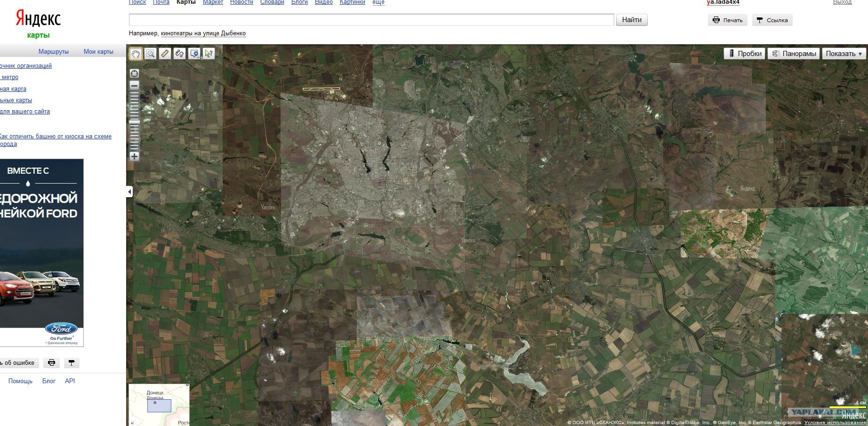Select the 'What's here' info pointer tool
The image size is (868, 426).
[x=209, y=54]
